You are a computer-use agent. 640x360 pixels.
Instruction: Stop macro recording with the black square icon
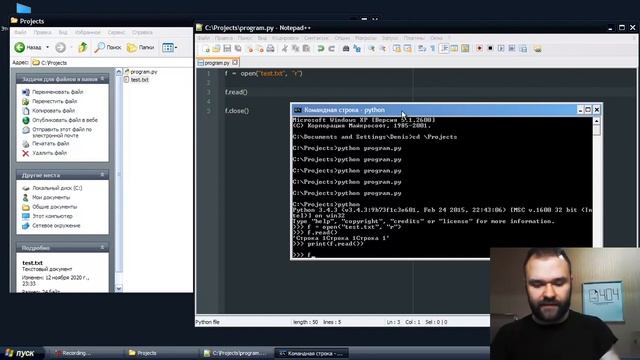pos(490,49)
